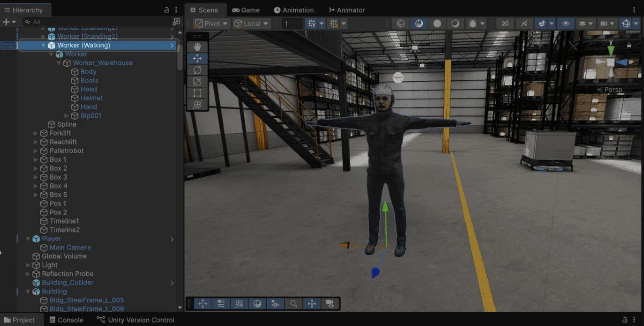Viewport: 644px width, 326px height.
Task: Click the scene search magnifier icon
Action: point(293,304)
